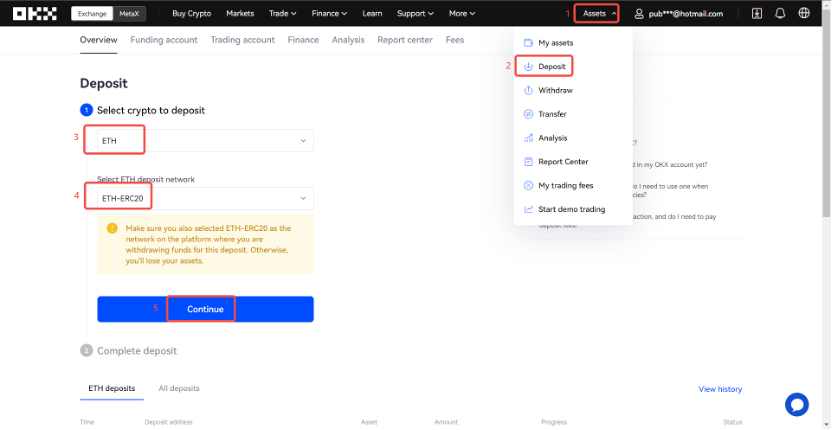Open the ETH crypto dropdown
Image resolution: width=832 pixels, height=430 pixels.
(205, 141)
